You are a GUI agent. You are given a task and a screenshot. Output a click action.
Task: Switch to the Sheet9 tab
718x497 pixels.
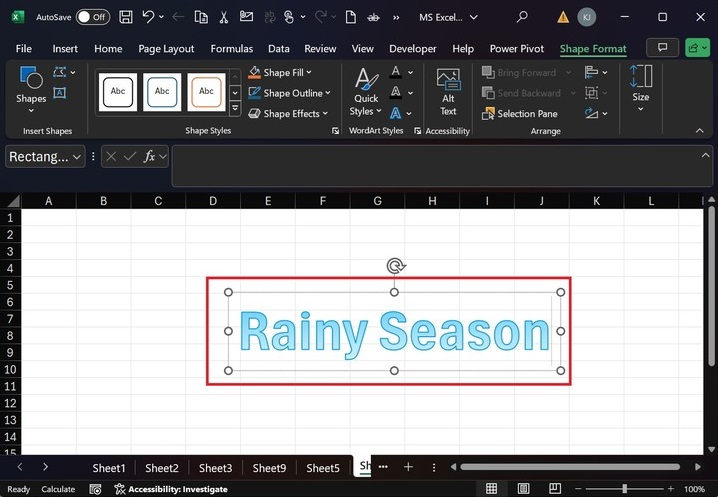(x=269, y=468)
